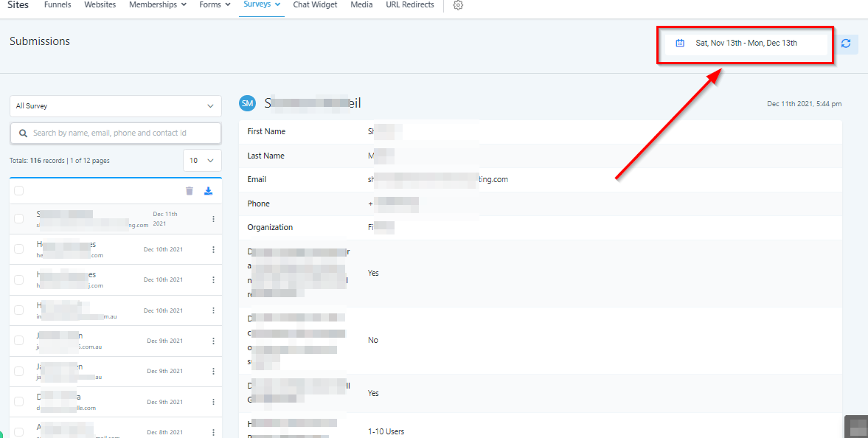Open the Sat, Nov 13th date range picker
The image size is (868, 438).
746,44
